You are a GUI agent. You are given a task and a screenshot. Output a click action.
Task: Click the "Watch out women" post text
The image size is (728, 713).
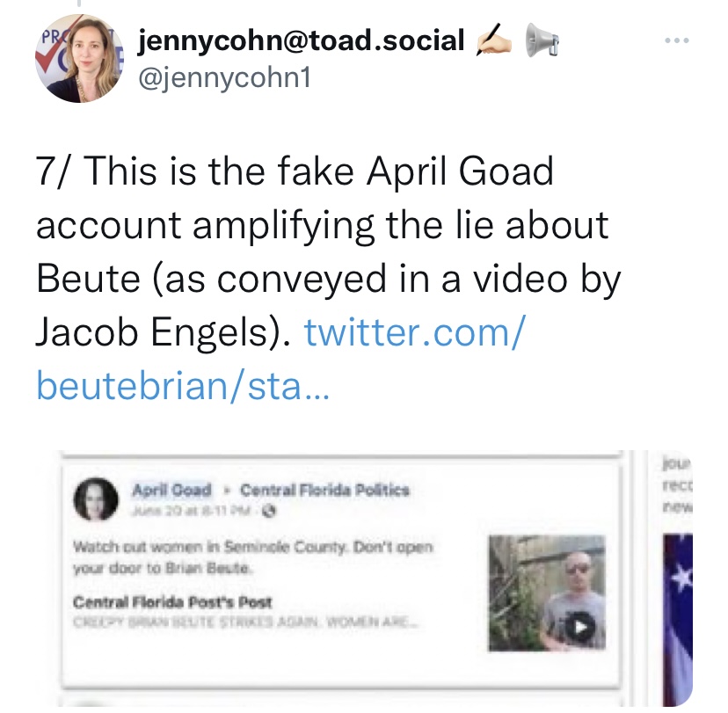point(253,557)
